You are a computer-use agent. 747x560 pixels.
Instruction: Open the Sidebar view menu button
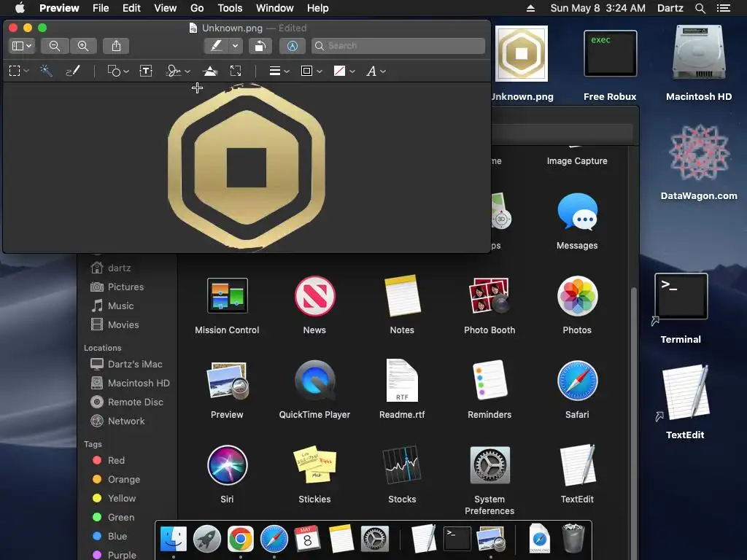click(x=22, y=46)
